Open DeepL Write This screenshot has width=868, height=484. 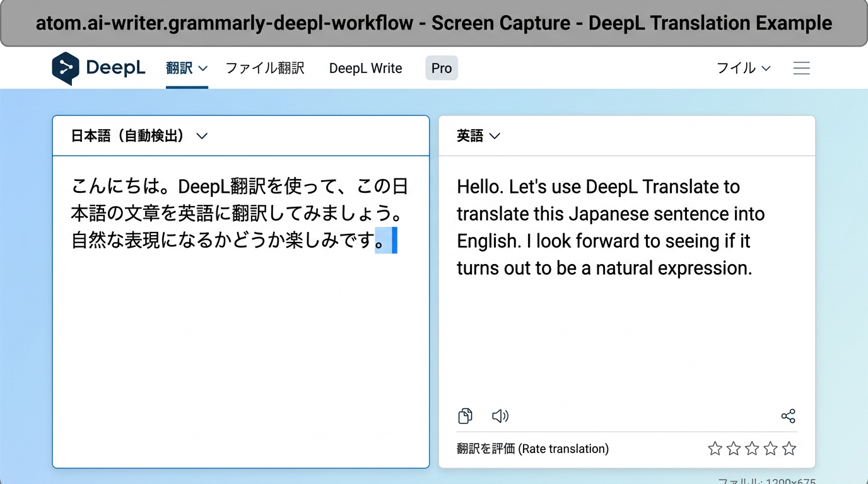pyautogui.click(x=365, y=68)
